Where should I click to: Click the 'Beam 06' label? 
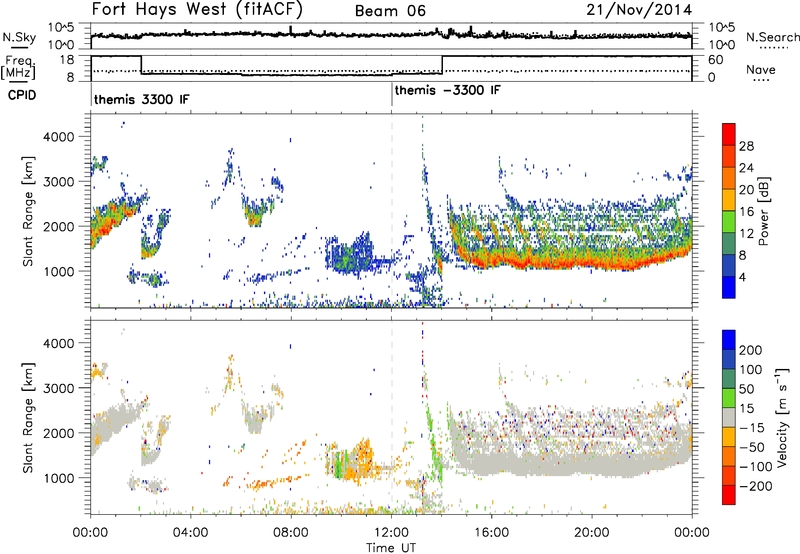click(390, 11)
